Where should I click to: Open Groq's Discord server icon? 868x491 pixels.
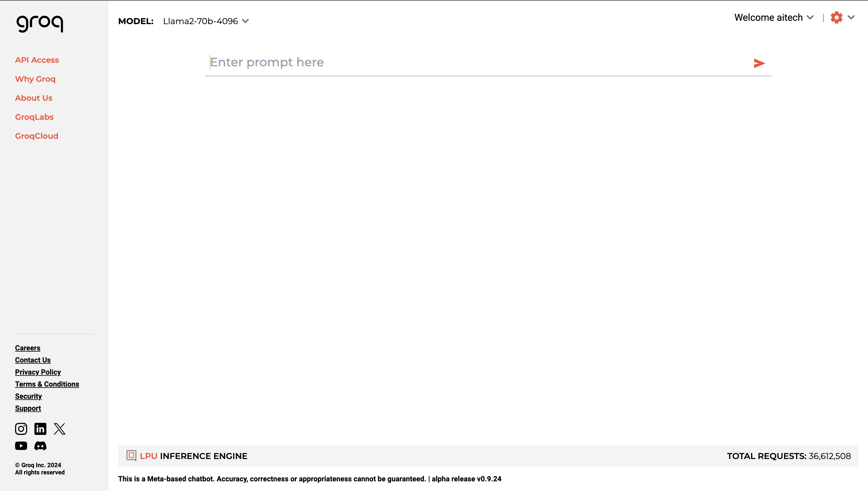click(x=40, y=446)
